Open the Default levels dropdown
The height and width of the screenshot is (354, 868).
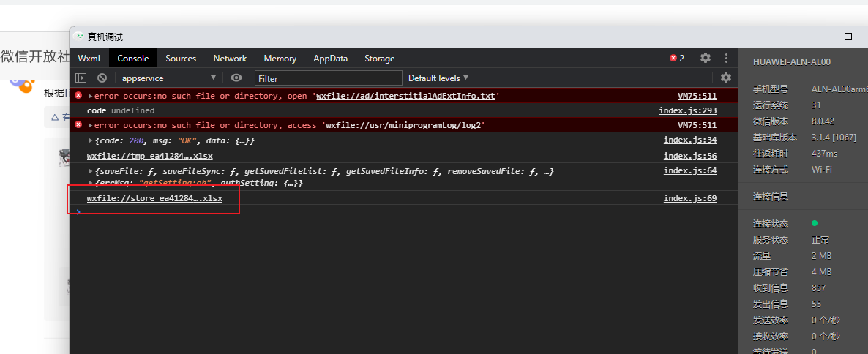pos(438,78)
